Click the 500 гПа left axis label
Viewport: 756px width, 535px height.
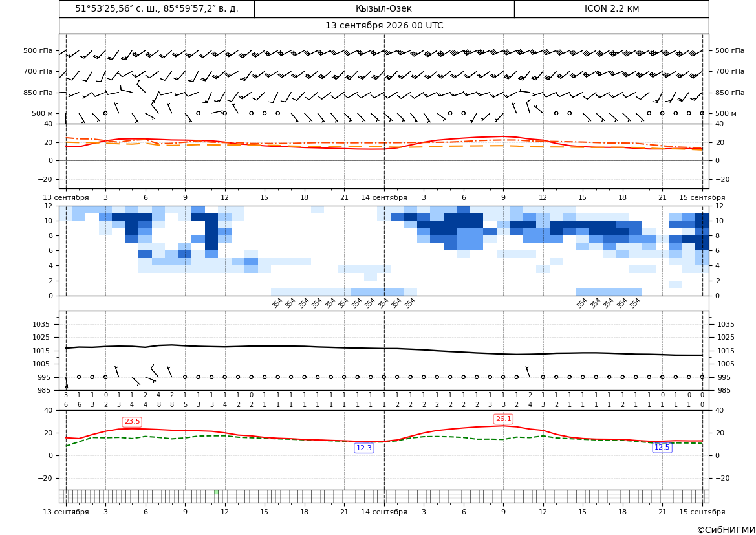[38, 50]
